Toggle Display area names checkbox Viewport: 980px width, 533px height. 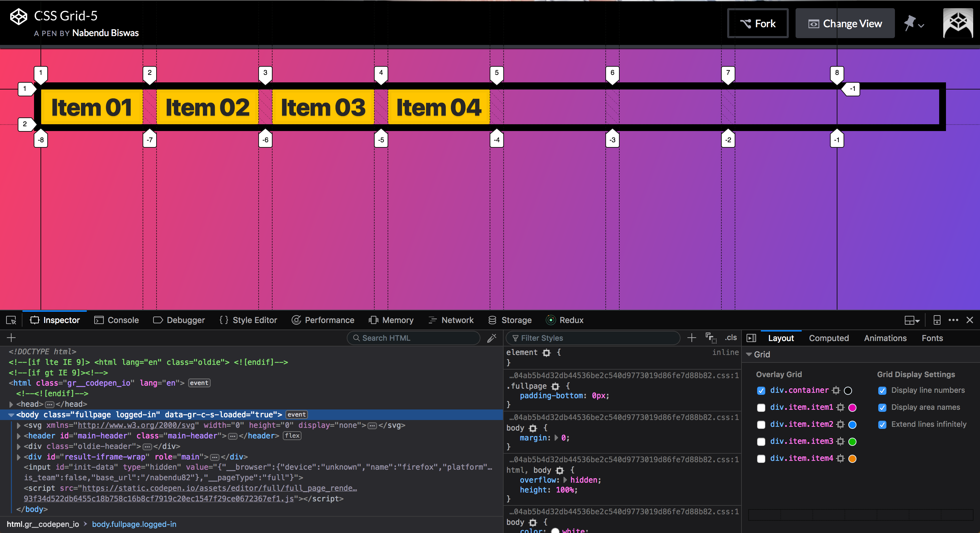(x=882, y=408)
